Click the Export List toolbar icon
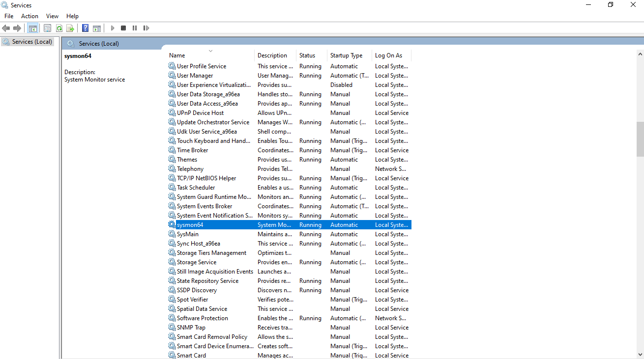The image size is (644, 359). tap(70, 28)
